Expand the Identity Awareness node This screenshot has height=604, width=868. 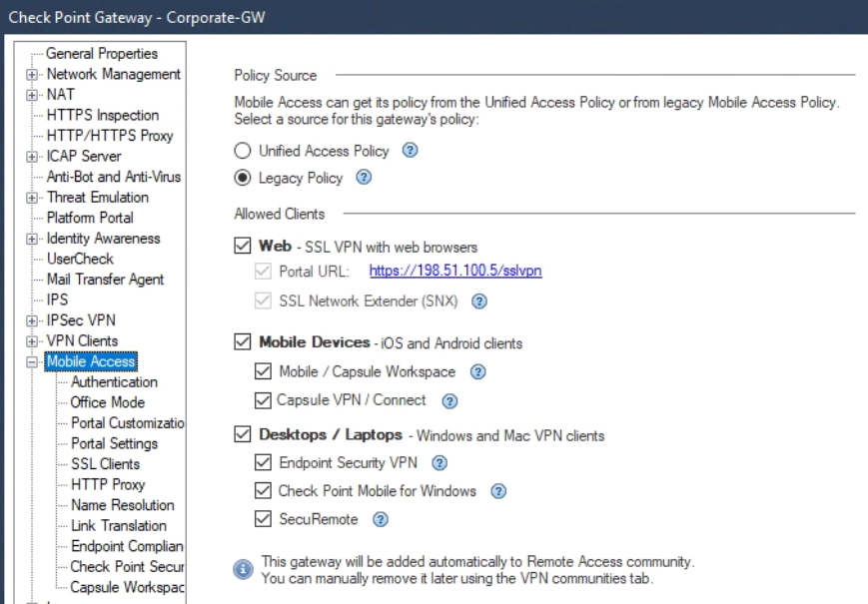tap(32, 239)
